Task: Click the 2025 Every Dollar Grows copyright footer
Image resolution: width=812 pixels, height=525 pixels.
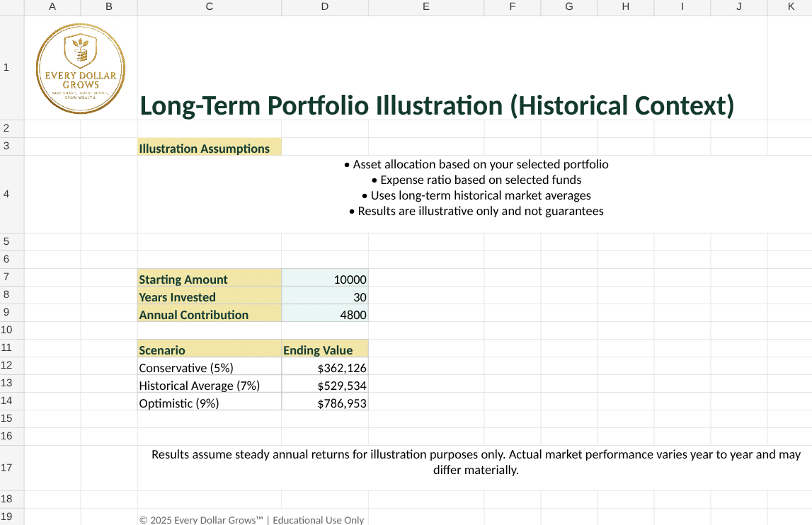Action: pyautogui.click(x=252, y=519)
